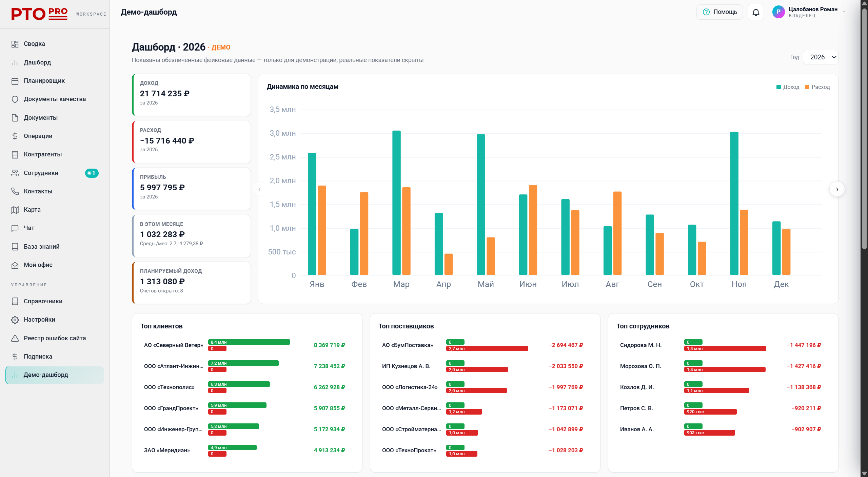Click the Сотрудники badge counter 1
The image size is (868, 477).
click(92, 173)
